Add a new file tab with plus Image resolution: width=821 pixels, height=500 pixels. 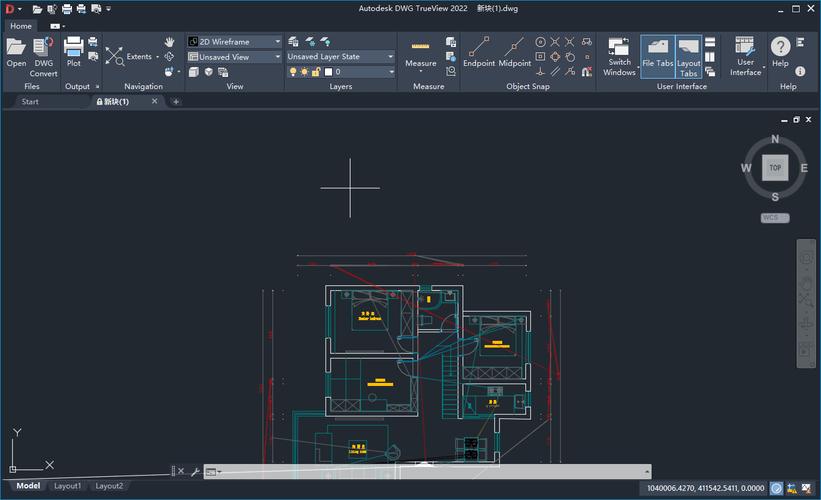point(176,102)
